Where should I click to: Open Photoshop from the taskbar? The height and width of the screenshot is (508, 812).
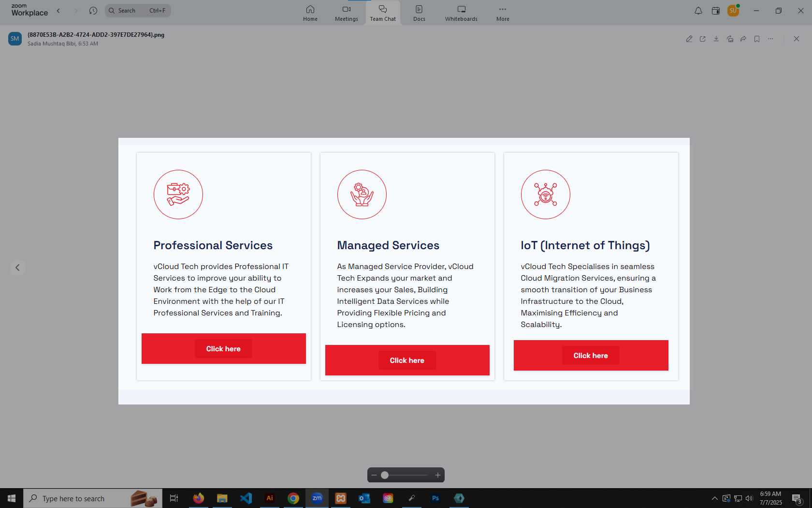pyautogui.click(x=435, y=498)
